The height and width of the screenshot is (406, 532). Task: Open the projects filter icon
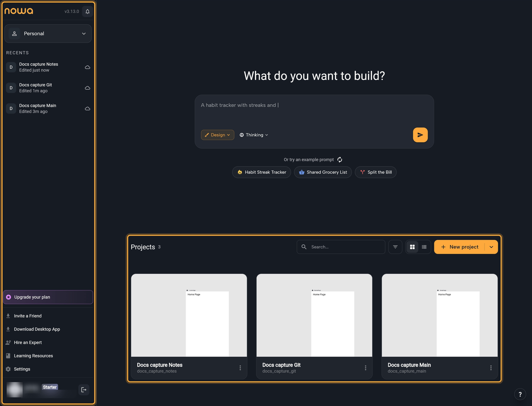(x=395, y=247)
